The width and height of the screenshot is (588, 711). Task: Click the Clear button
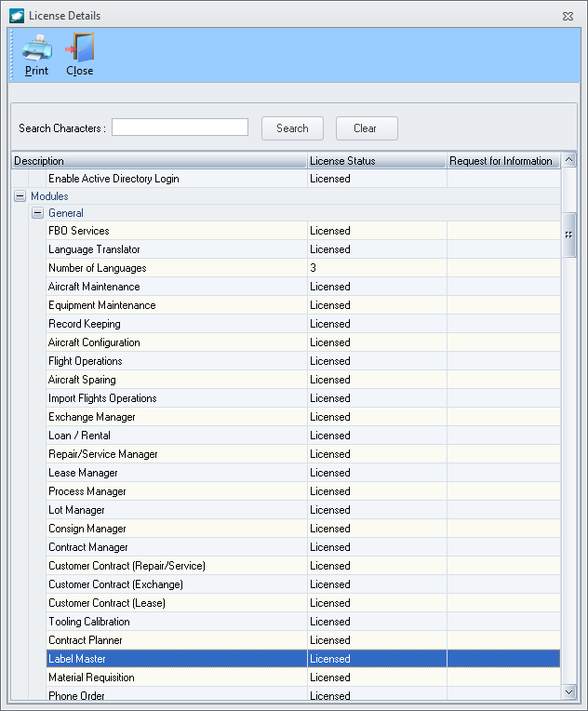[367, 128]
